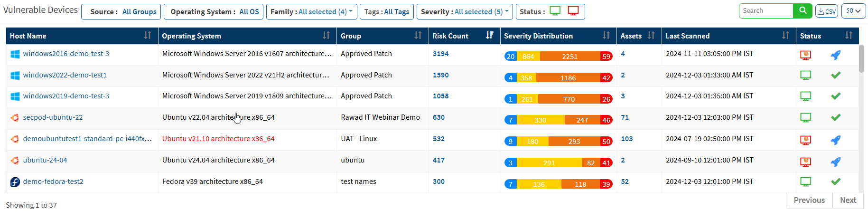The image size is (868, 220).
Task: Click green checkmark icon for secpod-ubuntu-22
Action: pyautogui.click(x=836, y=117)
